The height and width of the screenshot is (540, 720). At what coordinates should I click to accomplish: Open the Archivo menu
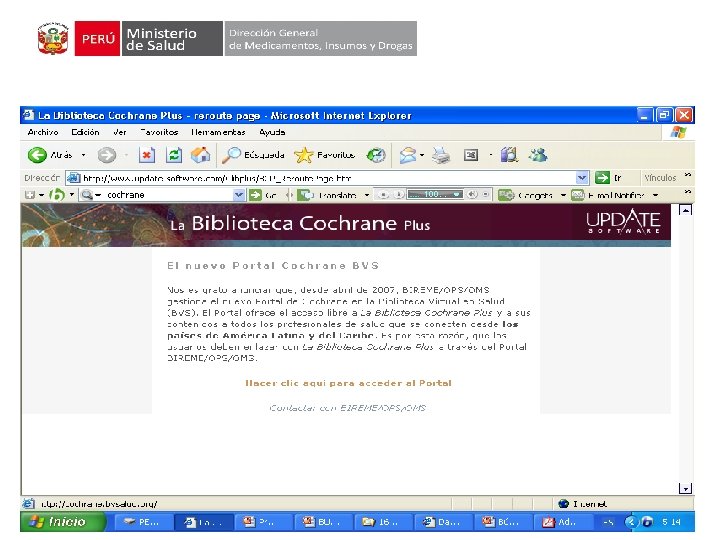(x=43, y=132)
